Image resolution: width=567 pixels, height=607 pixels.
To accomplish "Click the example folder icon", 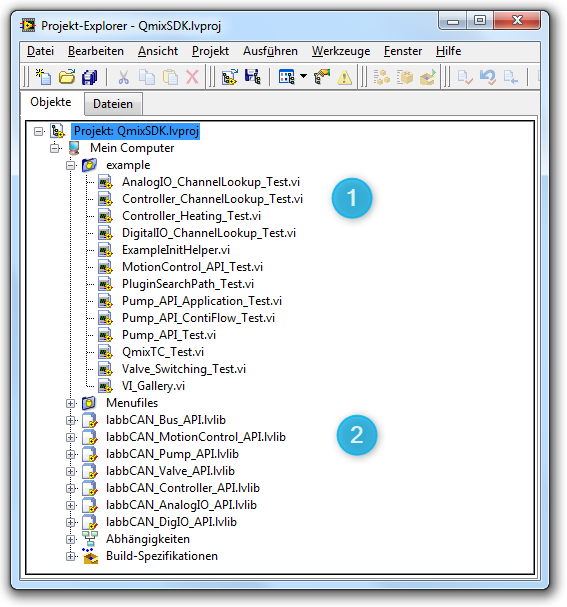I will [89, 165].
